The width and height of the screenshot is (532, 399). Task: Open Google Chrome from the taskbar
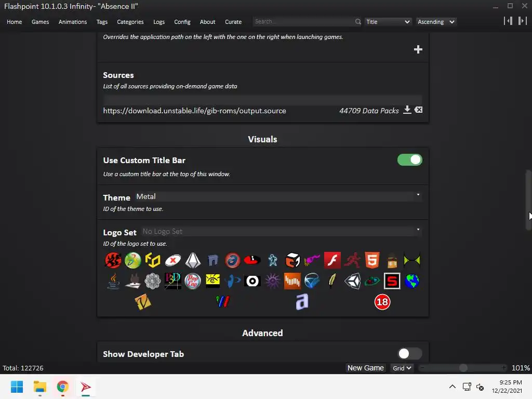pos(62,387)
